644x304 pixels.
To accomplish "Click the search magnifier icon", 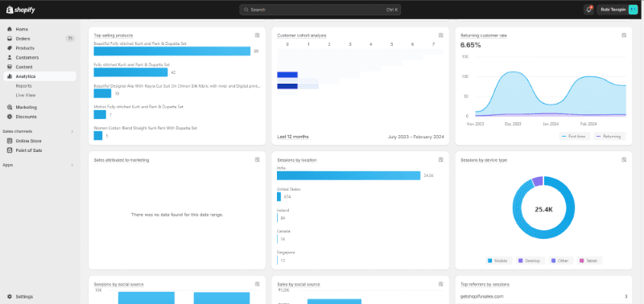I will coord(246,10).
